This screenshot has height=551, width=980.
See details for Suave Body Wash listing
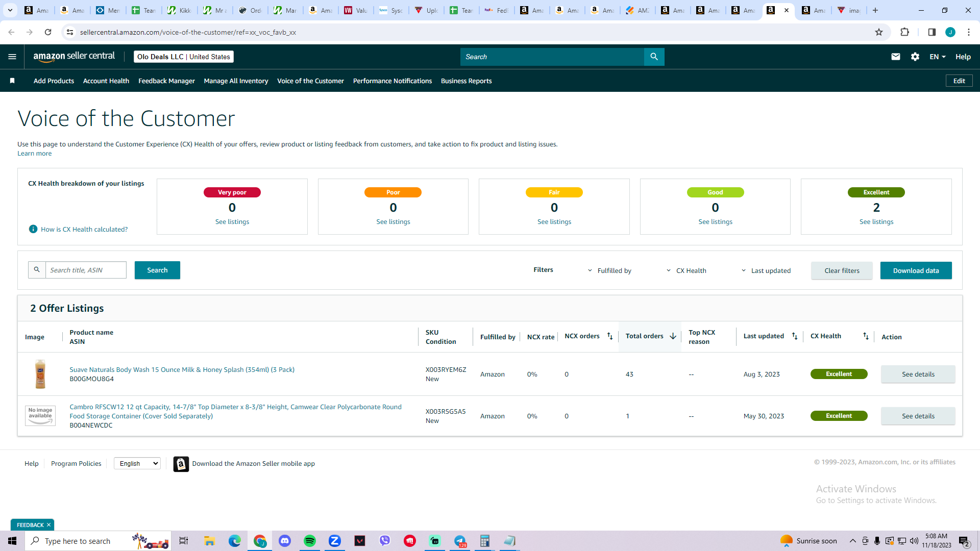(x=918, y=374)
